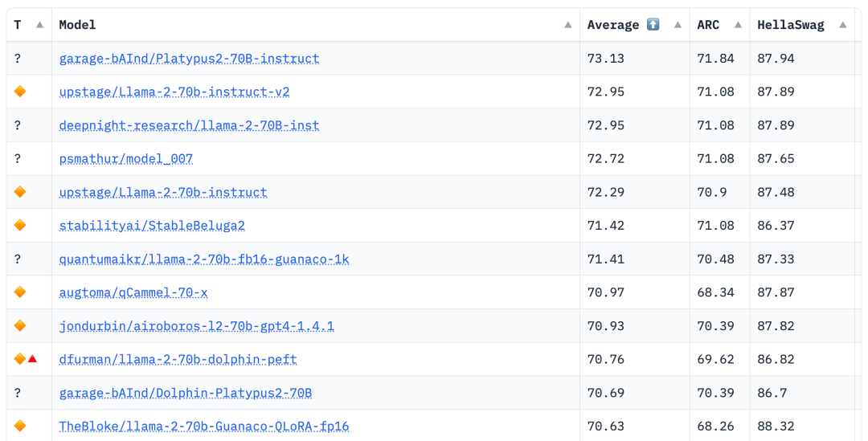This screenshot has width=868, height=441.
Task: Open deepnight-research/llama-2-70B-inst link
Action: pos(190,125)
